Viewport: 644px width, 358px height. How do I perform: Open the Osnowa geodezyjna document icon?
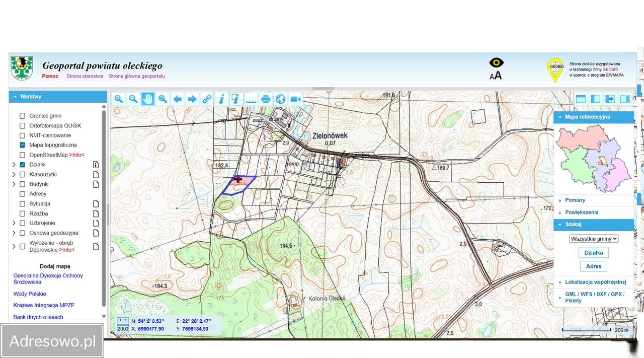click(96, 233)
